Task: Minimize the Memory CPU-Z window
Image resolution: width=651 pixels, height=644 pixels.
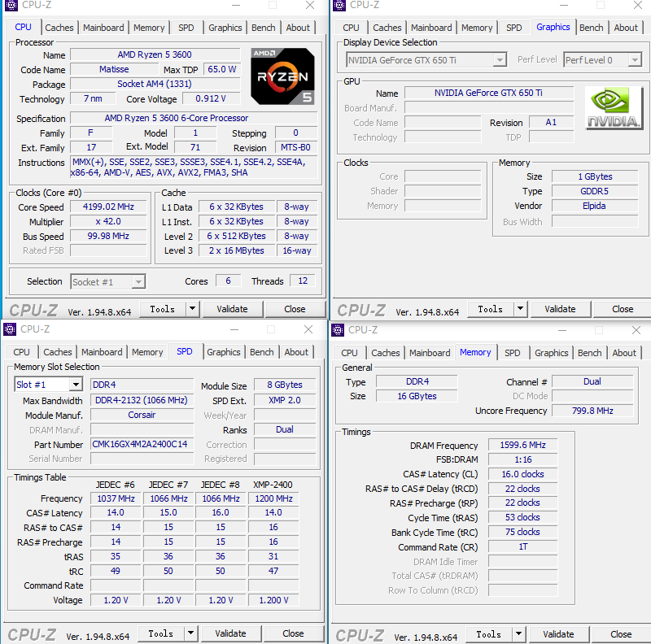Action: click(562, 330)
